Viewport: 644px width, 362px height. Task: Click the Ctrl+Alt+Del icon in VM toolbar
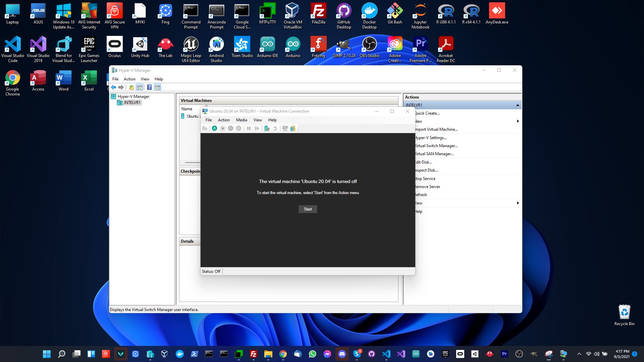[x=205, y=128]
